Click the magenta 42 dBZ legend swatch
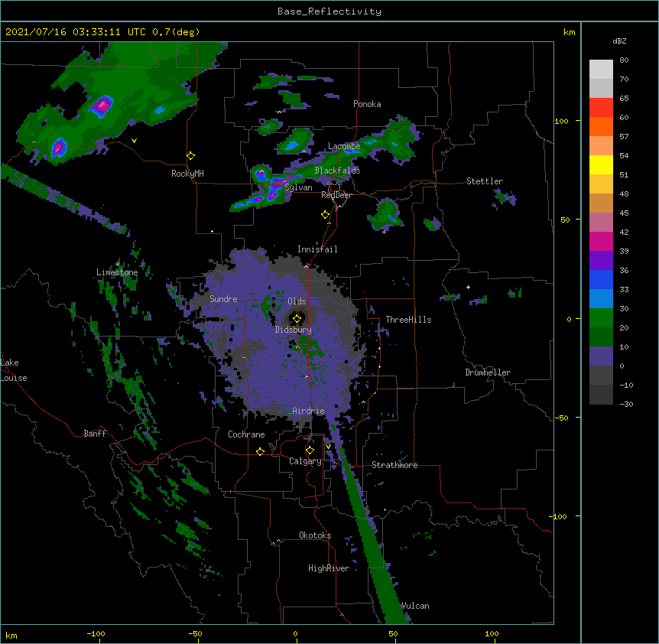 601,241
